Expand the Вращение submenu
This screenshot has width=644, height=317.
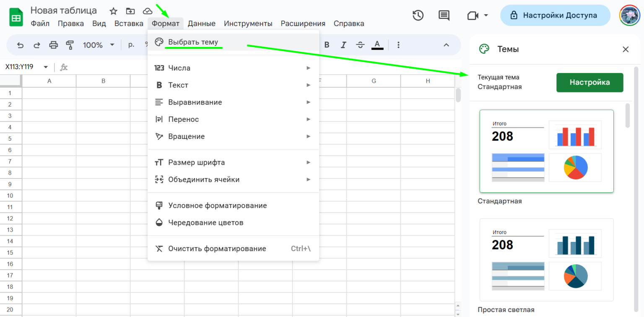(233, 136)
